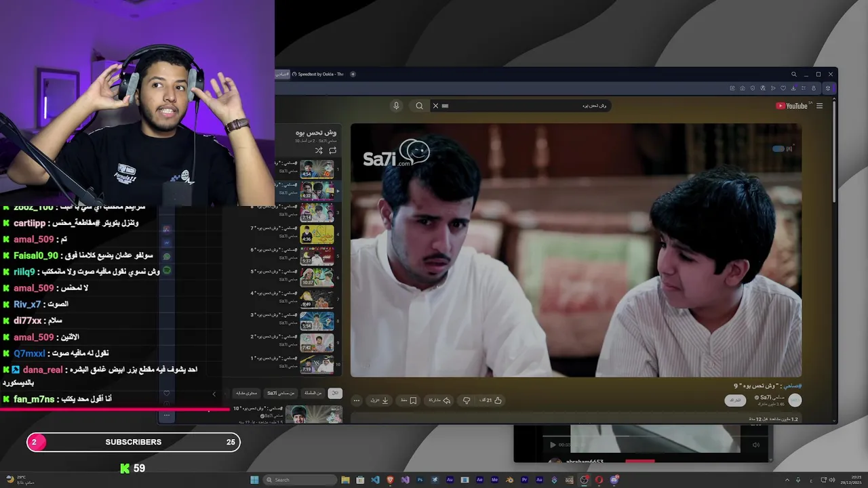Click the subscribe (اشتراك) button
This screenshot has width=868, height=488.
click(x=735, y=401)
